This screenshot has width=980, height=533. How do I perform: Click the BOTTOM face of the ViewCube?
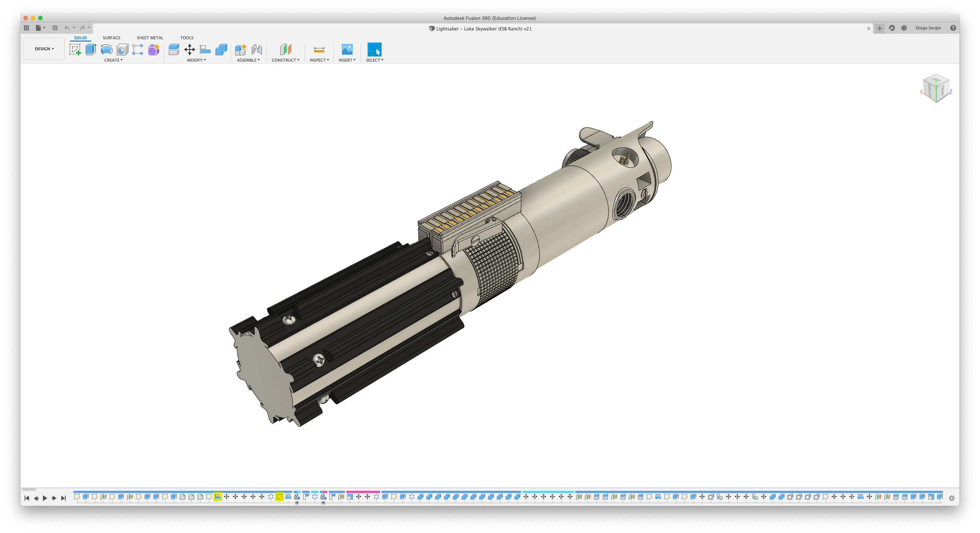tap(930, 91)
